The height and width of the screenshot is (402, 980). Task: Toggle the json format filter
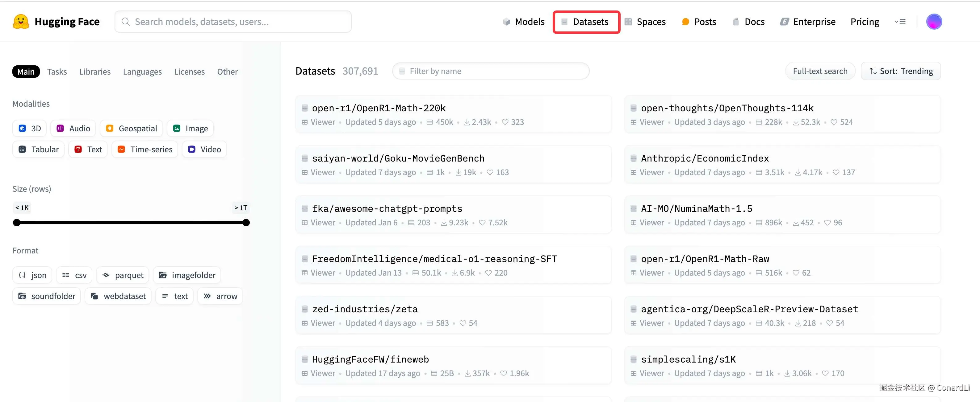[32, 275]
